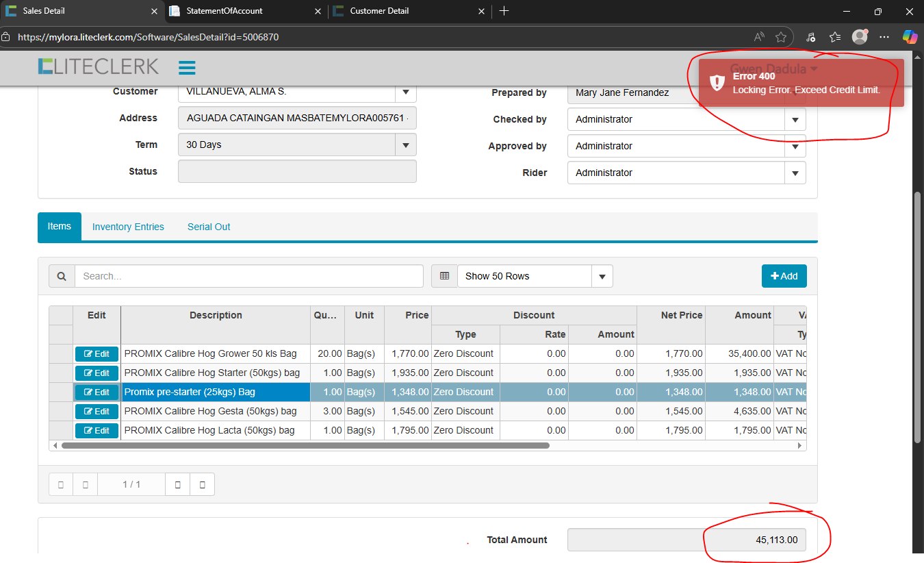The height and width of the screenshot is (563, 924).
Task: Click the items table horizontal scrollbar
Action: (305, 445)
